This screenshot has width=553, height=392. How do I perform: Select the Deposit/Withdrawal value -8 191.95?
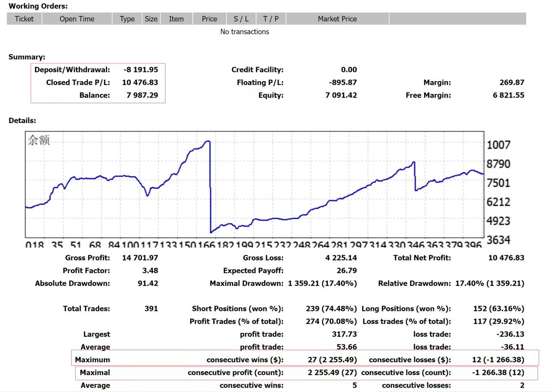[x=140, y=70]
